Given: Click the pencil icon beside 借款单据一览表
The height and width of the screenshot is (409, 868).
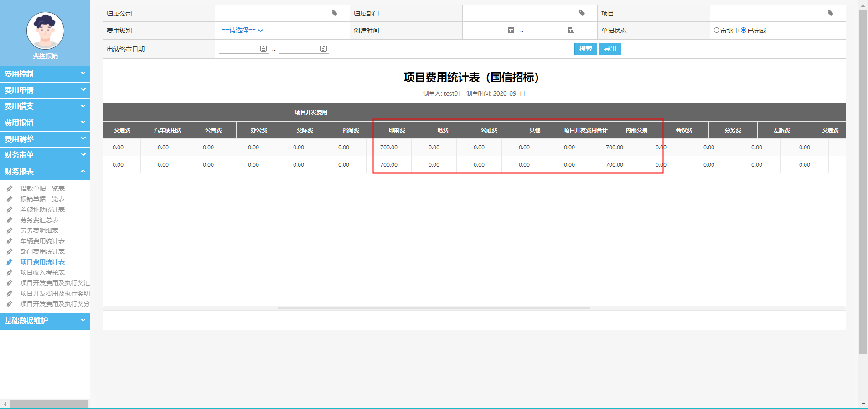Looking at the screenshot, I should pos(10,188).
